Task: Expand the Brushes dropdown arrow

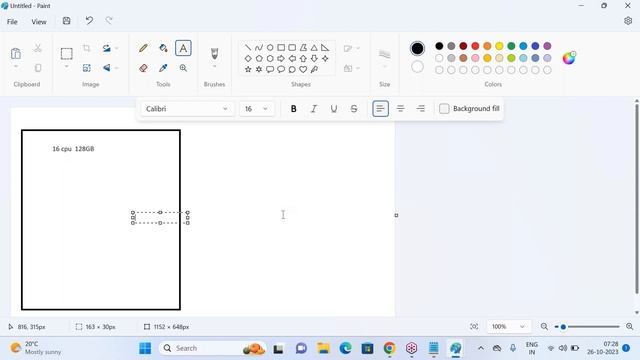Action: point(214,67)
